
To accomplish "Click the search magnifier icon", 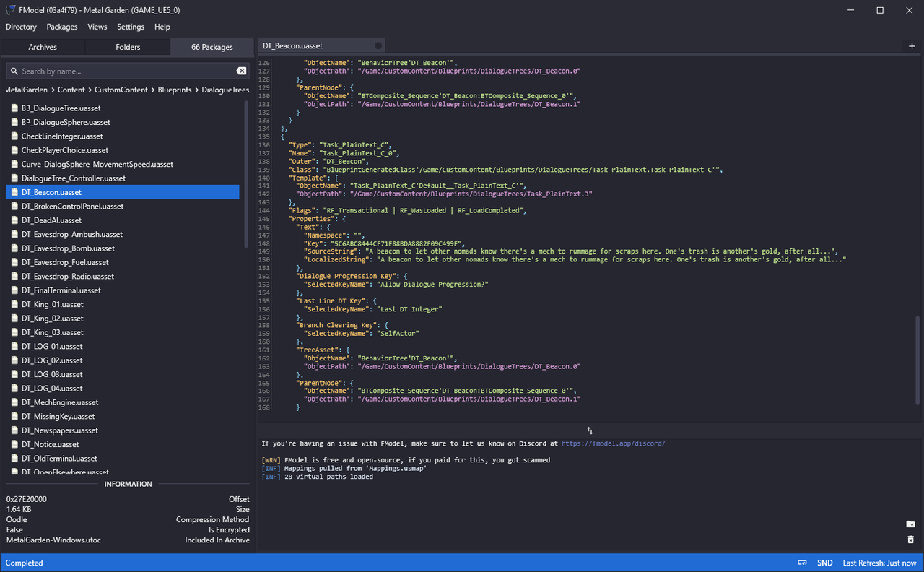I will [14, 71].
